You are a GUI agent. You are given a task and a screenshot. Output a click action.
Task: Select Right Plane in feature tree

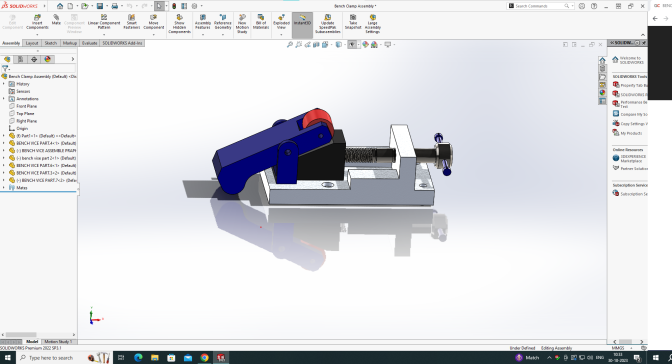(27, 121)
